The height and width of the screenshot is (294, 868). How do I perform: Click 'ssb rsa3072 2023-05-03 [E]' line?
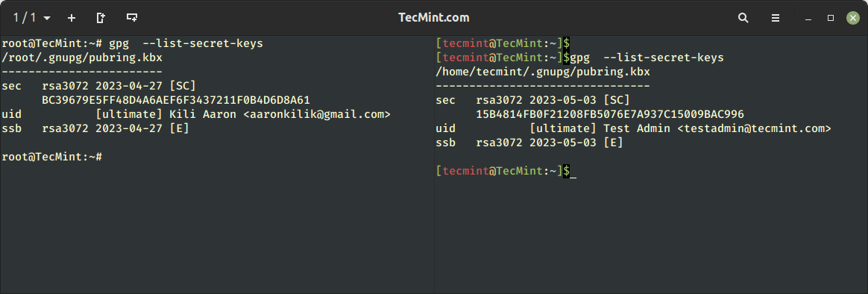point(529,143)
